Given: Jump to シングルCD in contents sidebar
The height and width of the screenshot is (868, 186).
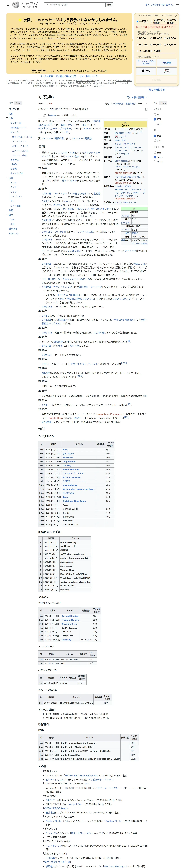Looking at the screenshot, I should 16,123.
